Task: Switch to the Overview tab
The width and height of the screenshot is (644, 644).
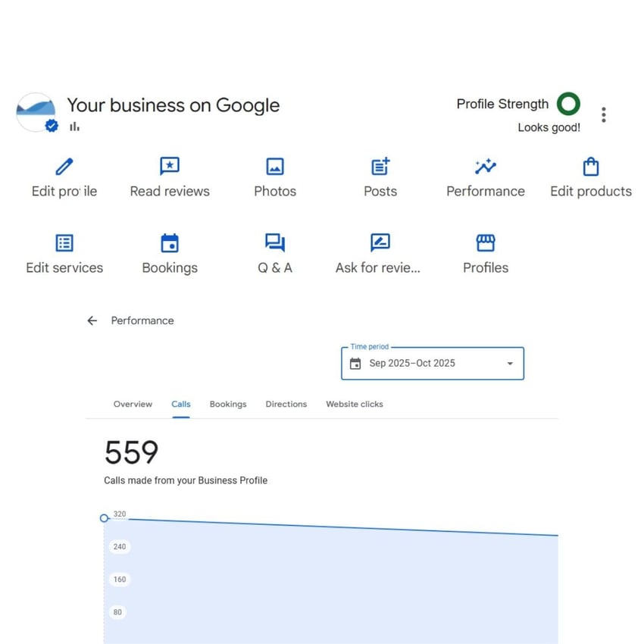Action: tap(133, 404)
